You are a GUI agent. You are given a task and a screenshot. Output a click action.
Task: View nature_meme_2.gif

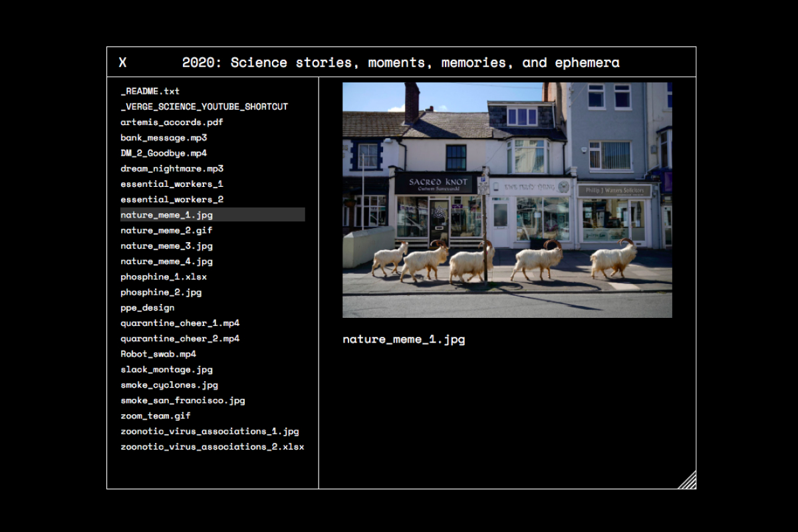(166, 230)
